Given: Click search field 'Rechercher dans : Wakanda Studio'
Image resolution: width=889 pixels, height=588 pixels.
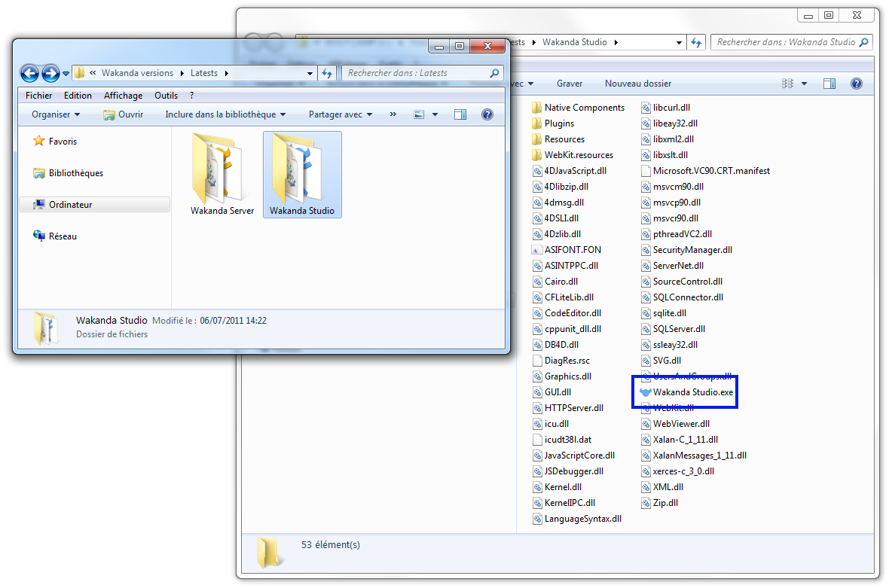Looking at the screenshot, I should tap(792, 42).
